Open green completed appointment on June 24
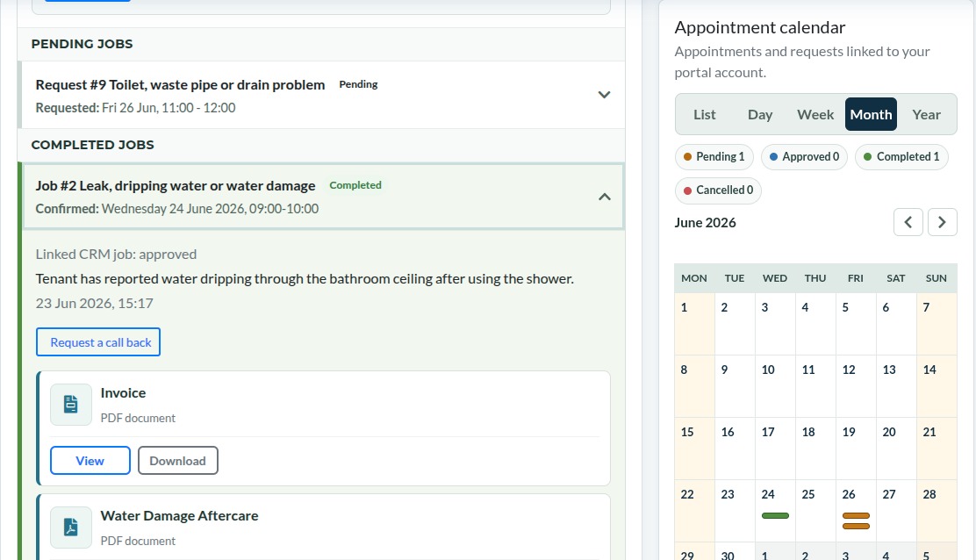The height and width of the screenshot is (560, 976). click(x=775, y=516)
